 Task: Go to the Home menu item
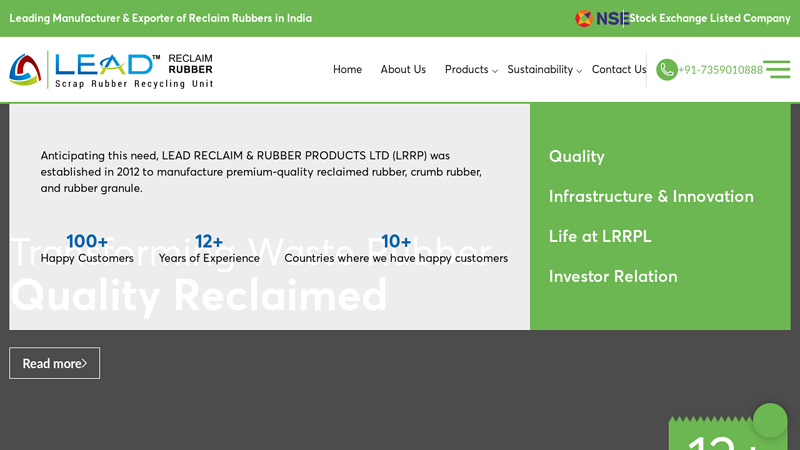tap(347, 69)
